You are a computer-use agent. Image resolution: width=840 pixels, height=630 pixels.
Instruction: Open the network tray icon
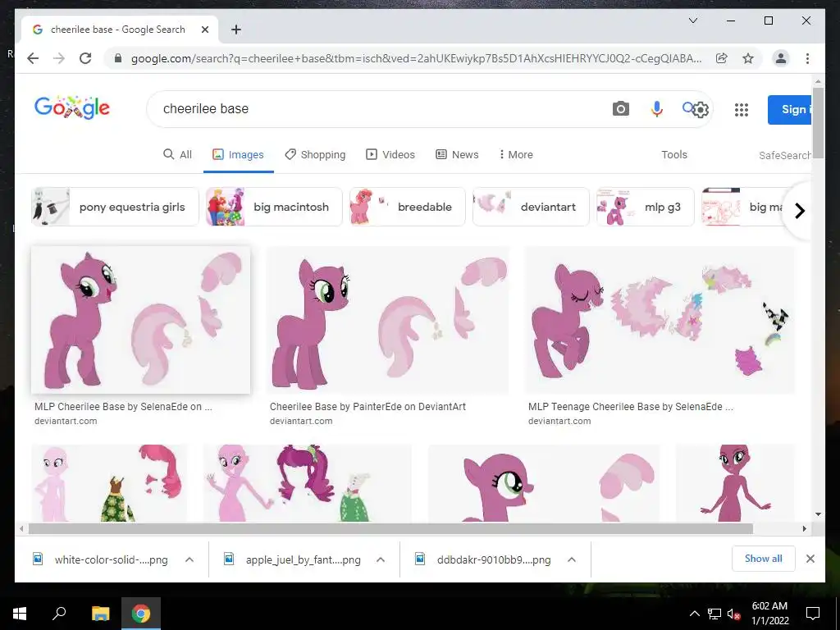tap(714, 614)
